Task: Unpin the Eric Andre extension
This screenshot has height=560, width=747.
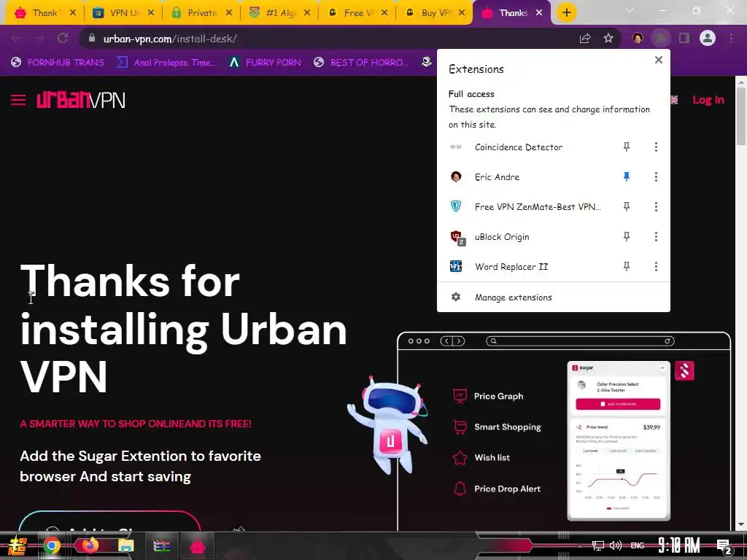Action: coord(627,176)
